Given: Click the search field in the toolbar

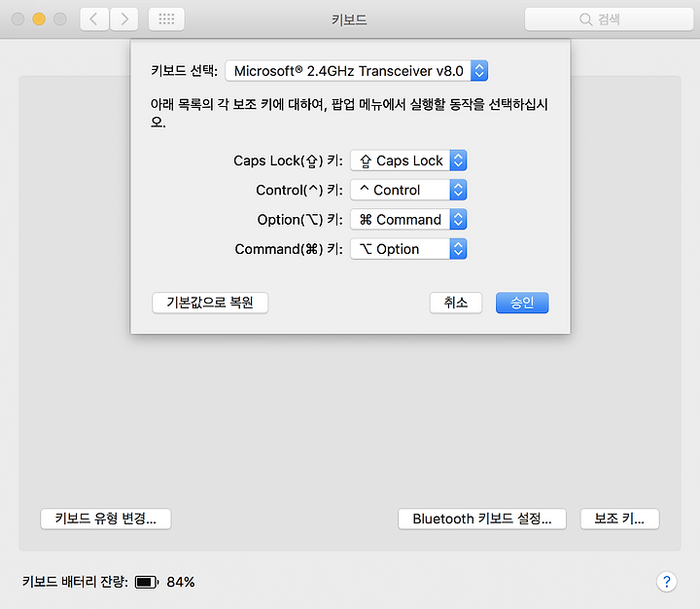Looking at the screenshot, I should (x=609, y=19).
